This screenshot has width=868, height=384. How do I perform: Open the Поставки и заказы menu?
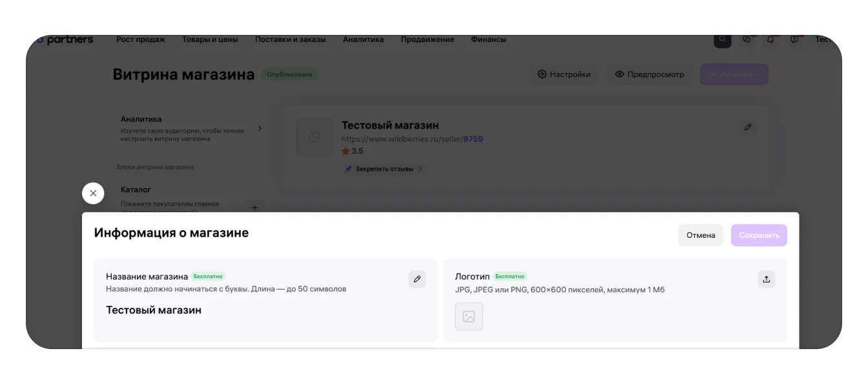290,39
